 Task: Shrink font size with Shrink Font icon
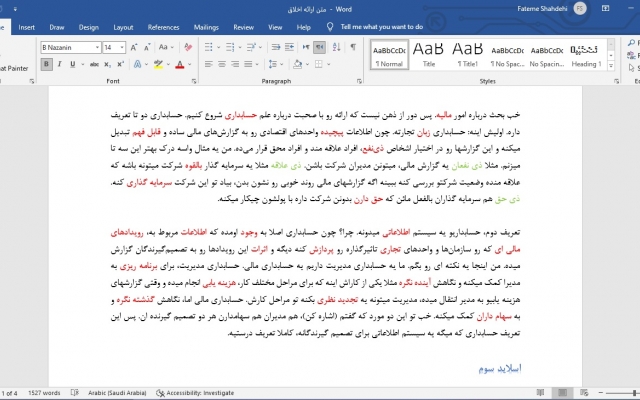[x=147, y=47]
